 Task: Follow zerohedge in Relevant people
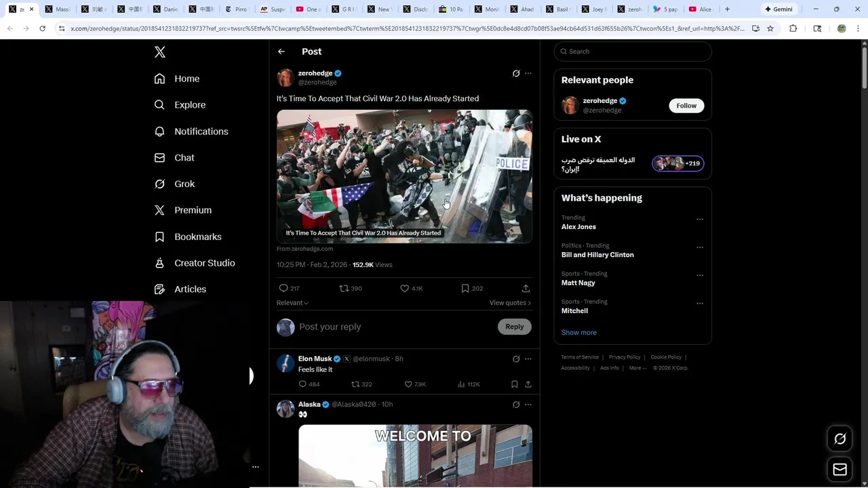coord(686,106)
